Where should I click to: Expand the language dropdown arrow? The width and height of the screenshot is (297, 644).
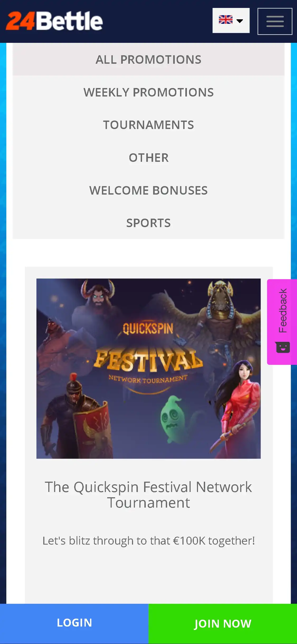(x=240, y=21)
